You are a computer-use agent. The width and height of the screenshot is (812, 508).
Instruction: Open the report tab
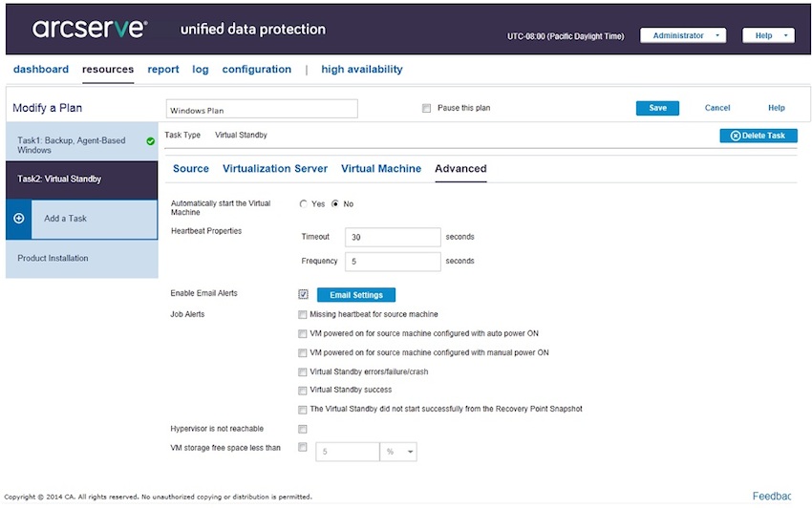[x=163, y=70]
